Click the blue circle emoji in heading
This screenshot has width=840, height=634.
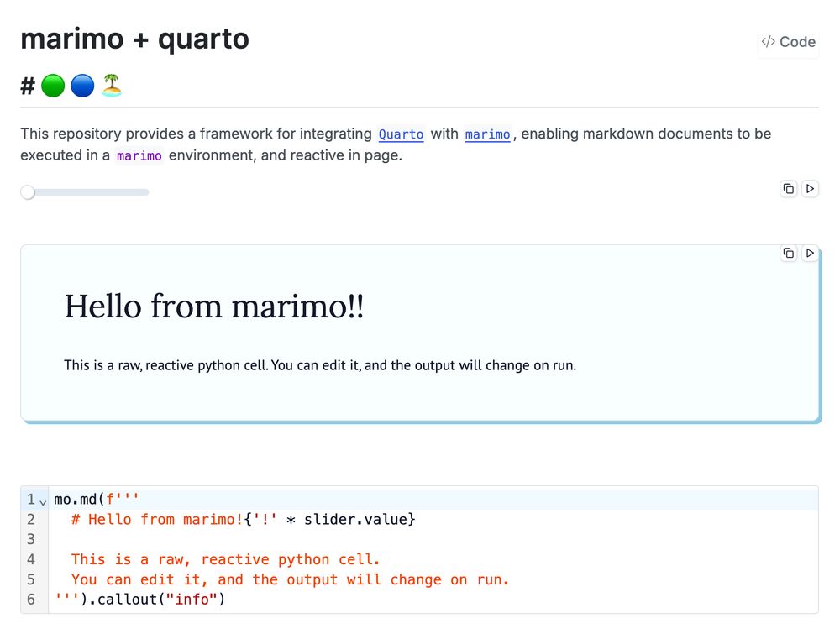82,86
